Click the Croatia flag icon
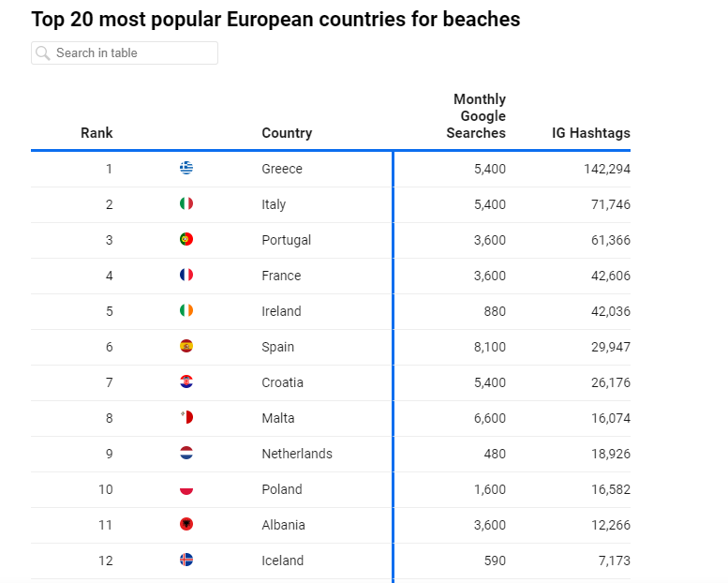 coord(186,381)
